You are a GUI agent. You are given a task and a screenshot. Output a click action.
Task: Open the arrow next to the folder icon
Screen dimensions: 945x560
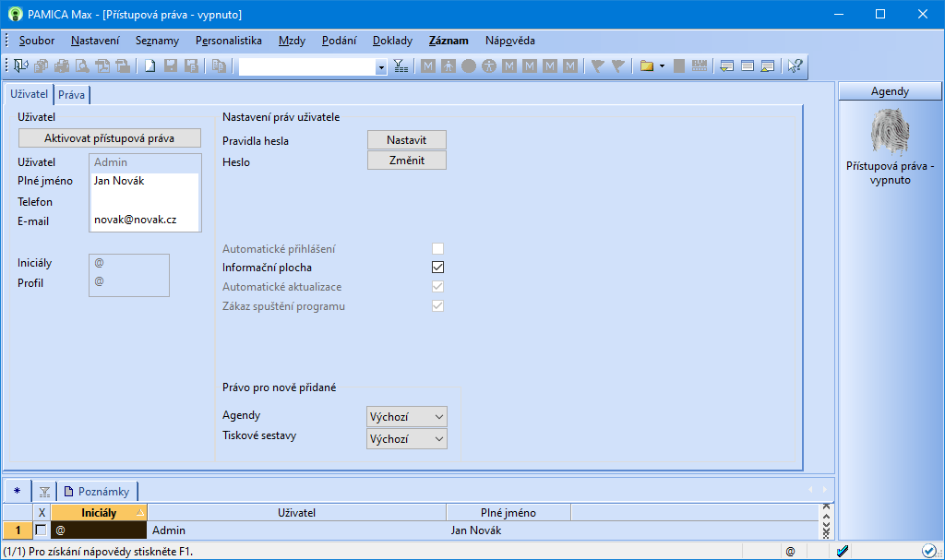coord(662,66)
